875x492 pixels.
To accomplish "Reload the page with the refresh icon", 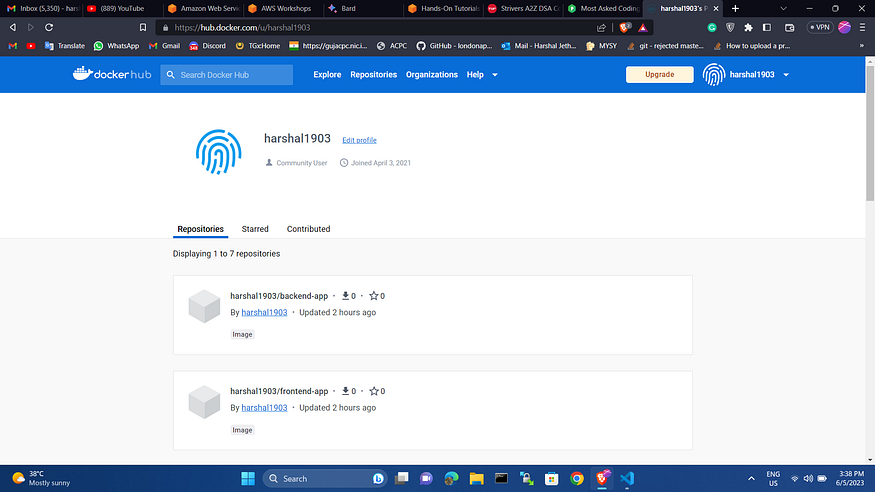I will pyautogui.click(x=49, y=27).
